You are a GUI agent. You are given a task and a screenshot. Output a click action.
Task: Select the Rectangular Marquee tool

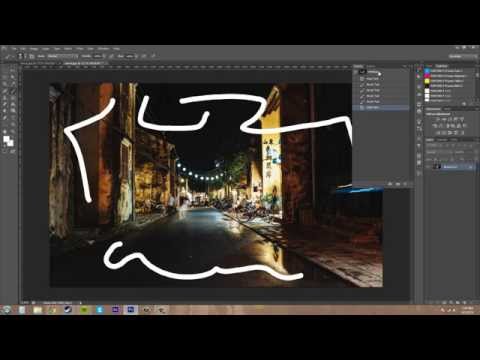tap(6, 71)
